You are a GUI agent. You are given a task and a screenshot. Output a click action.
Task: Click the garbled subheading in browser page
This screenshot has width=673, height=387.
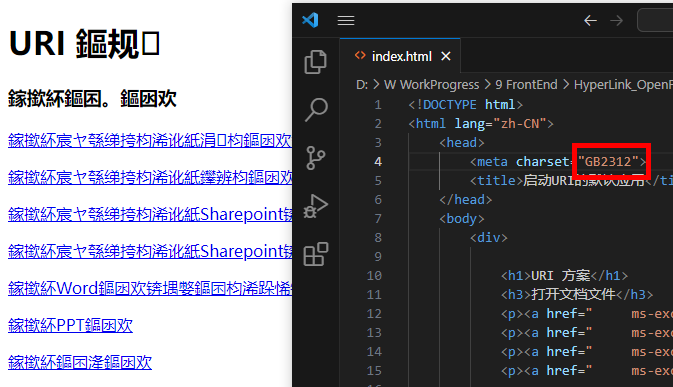92,98
